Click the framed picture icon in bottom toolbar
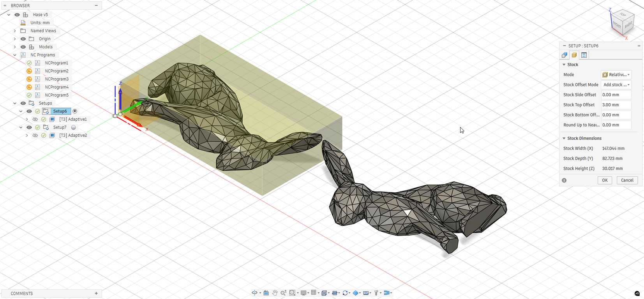 (366, 293)
